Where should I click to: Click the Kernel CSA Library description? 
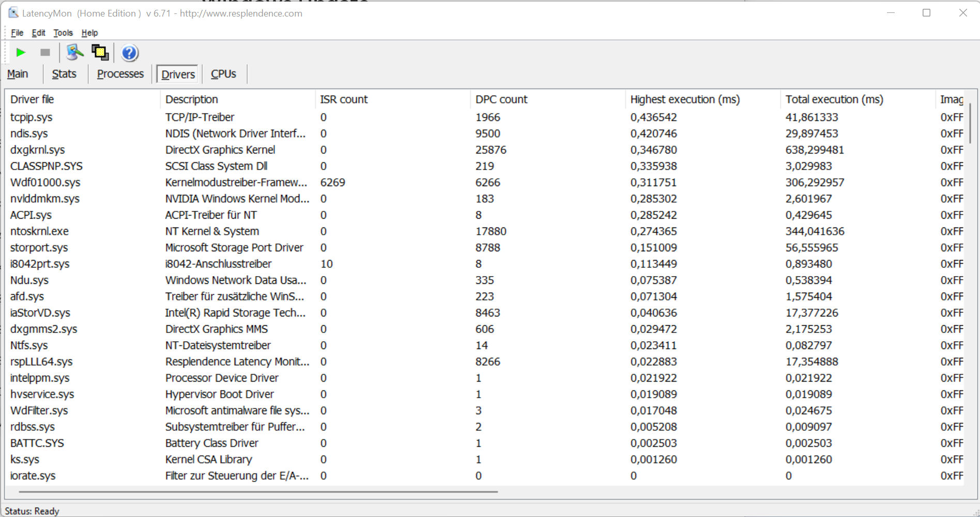(209, 459)
